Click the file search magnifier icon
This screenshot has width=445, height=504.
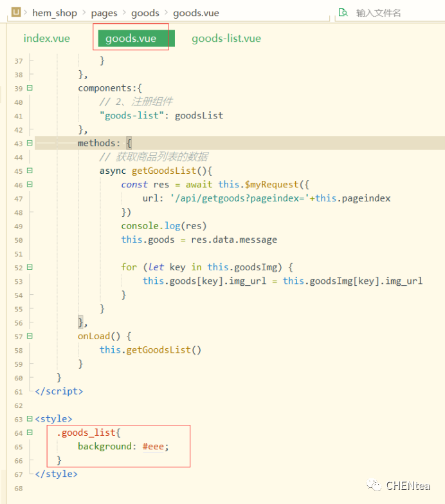pyautogui.click(x=343, y=13)
